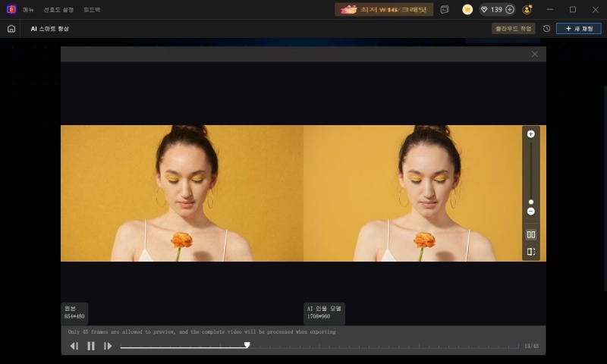
Task: Switch to split slider compare view
Action: 530,252
